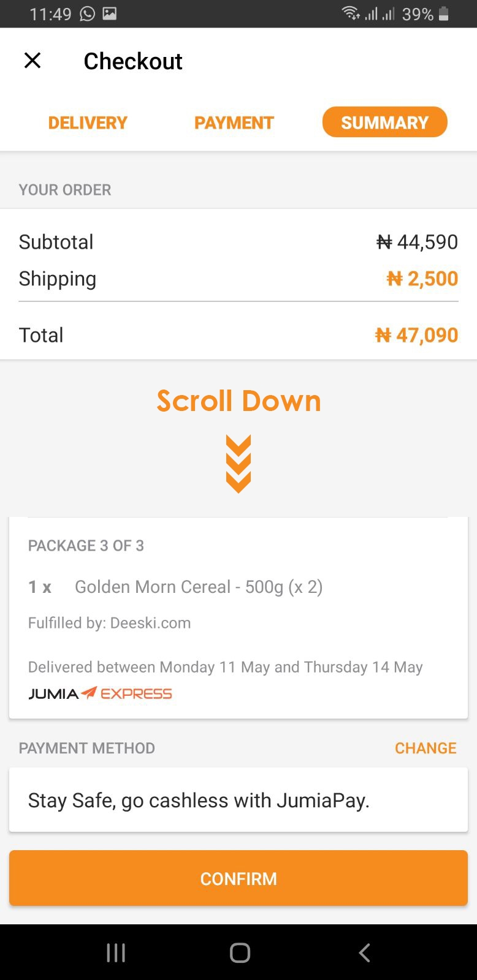Tap the Total amount ₦ 47,090
477x980 pixels.
(x=416, y=335)
